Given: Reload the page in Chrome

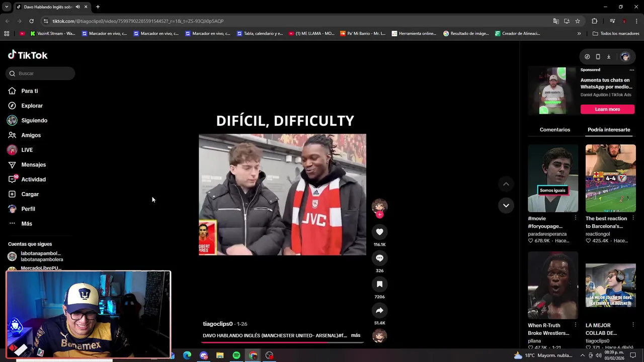Looking at the screenshot, I should click(x=31, y=21).
